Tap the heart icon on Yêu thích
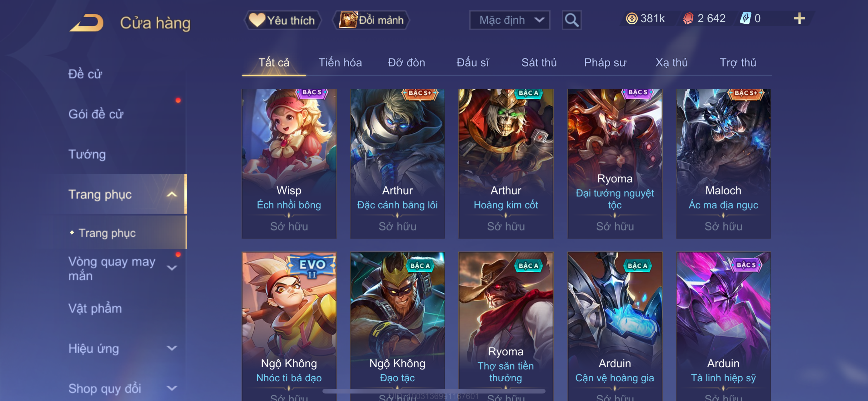This screenshot has height=401, width=868. [257, 20]
